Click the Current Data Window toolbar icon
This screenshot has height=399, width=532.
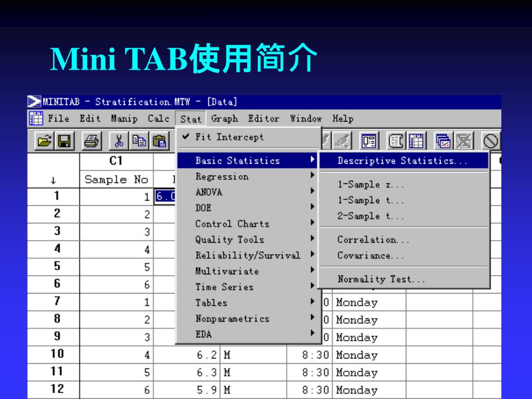point(416,141)
